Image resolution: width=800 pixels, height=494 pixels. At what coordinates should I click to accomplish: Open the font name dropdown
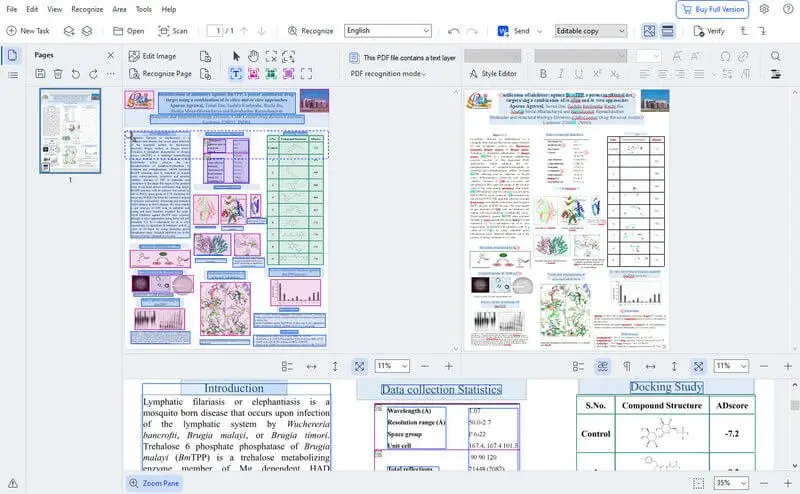(580, 56)
